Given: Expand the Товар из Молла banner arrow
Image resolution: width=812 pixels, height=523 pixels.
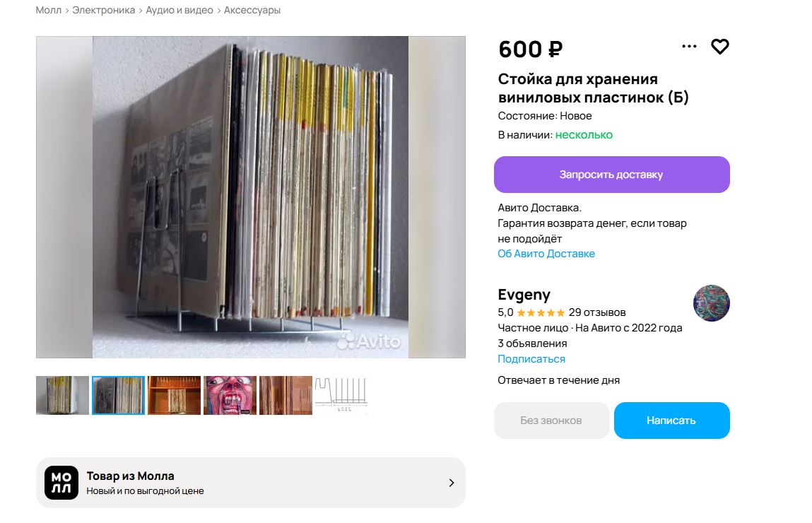Looking at the screenshot, I should click(451, 483).
